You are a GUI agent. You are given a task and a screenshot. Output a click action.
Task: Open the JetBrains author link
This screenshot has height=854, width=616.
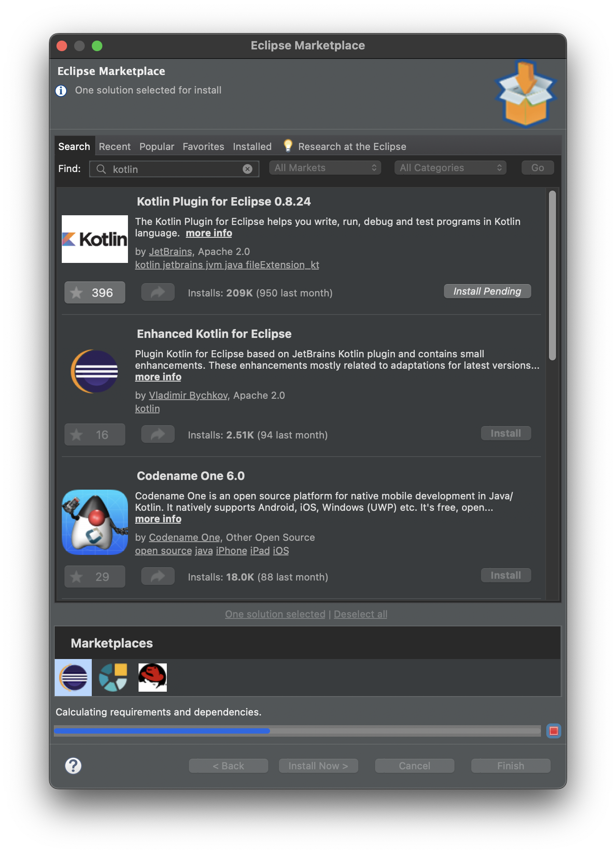[x=170, y=251]
